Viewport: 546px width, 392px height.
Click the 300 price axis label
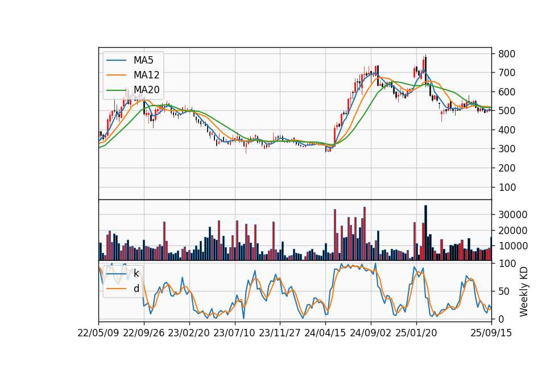tap(507, 149)
